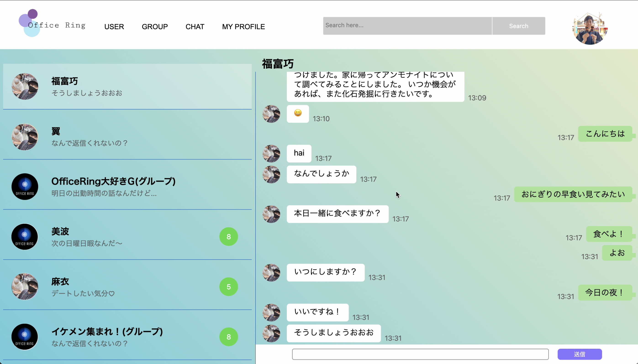Toggle unread badge on 美波 conversation

[228, 236]
